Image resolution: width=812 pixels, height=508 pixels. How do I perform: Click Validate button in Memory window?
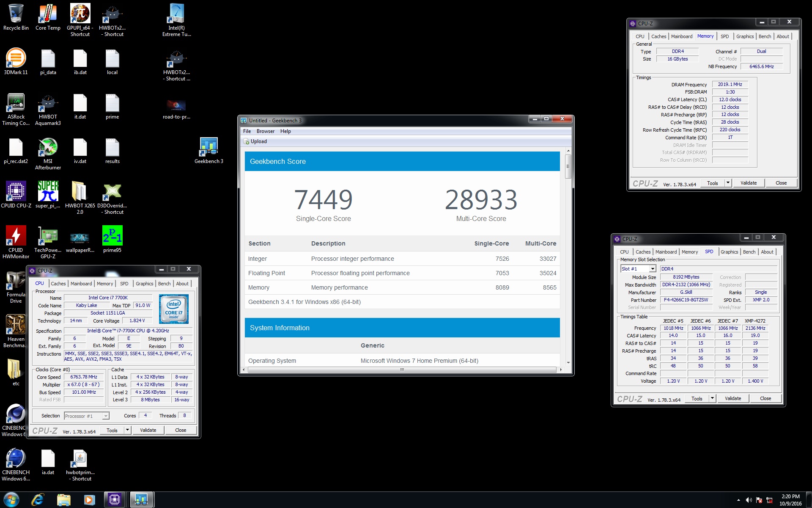point(748,183)
